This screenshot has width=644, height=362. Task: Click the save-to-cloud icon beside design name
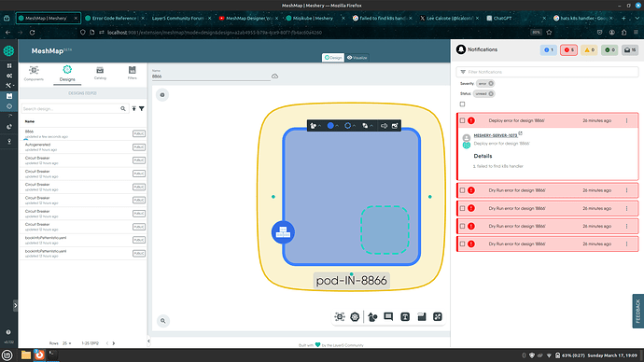point(274,76)
